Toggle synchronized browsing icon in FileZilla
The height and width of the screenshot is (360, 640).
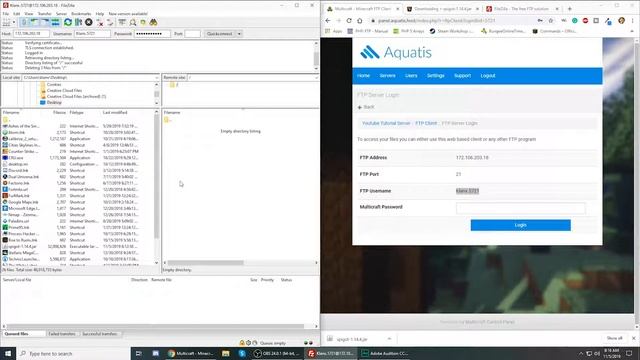point(143,22)
